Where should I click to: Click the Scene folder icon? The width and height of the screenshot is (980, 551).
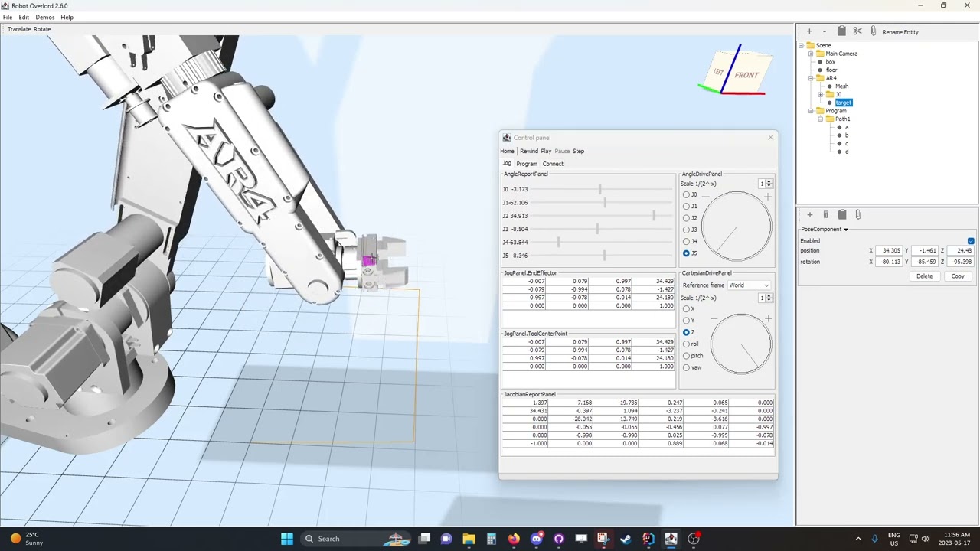click(810, 45)
